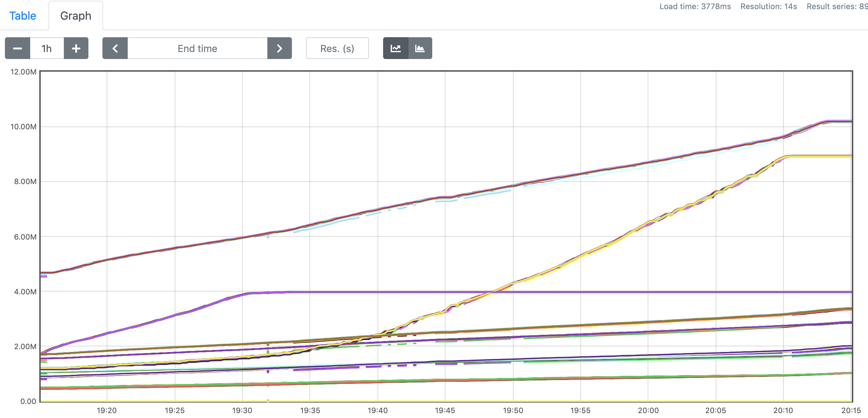
Task: Click the 1h range input field
Action: pos(47,48)
